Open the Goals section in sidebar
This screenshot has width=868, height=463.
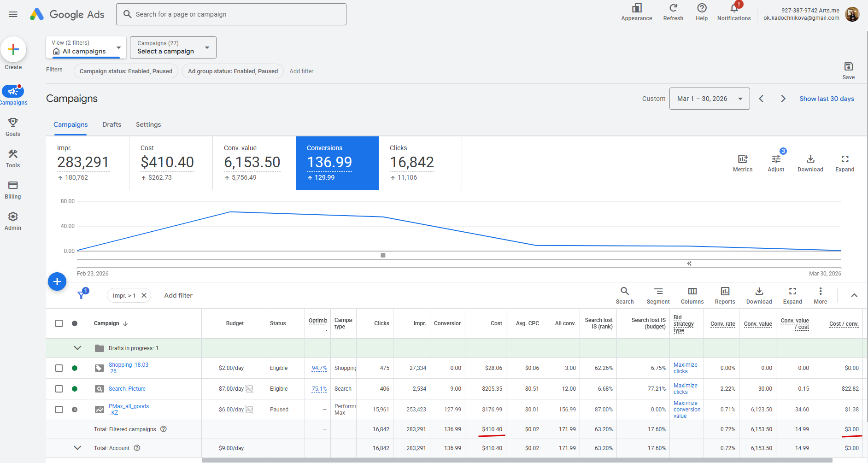pos(13,127)
